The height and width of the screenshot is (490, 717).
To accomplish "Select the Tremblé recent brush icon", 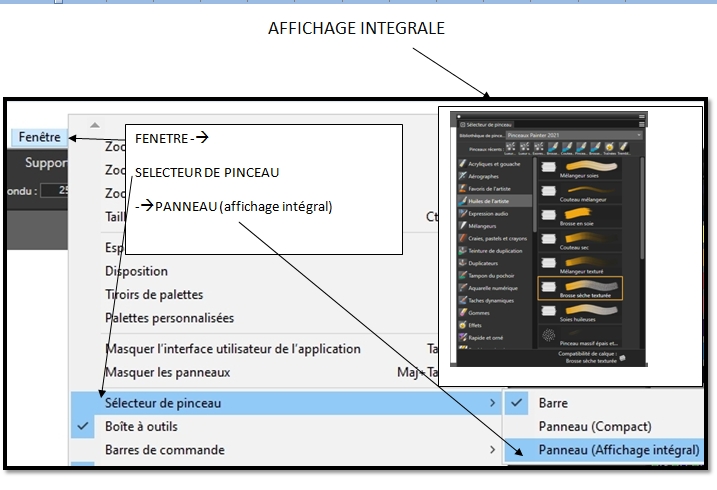I will point(624,148).
